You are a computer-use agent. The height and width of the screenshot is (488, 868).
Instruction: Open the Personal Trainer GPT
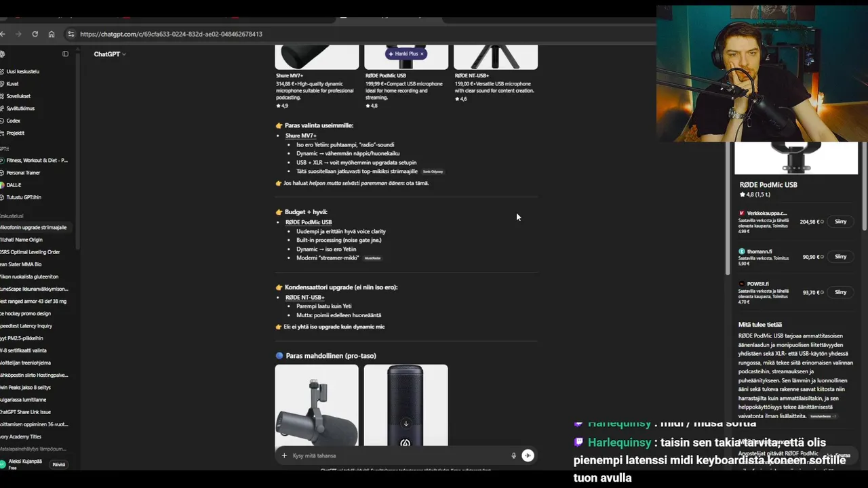(23, 173)
